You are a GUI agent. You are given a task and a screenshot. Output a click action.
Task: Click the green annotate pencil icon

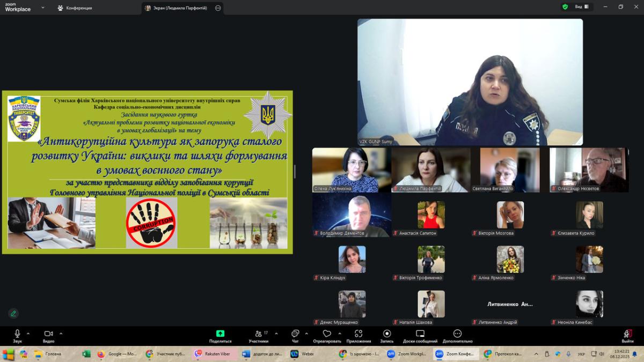tap(13, 313)
